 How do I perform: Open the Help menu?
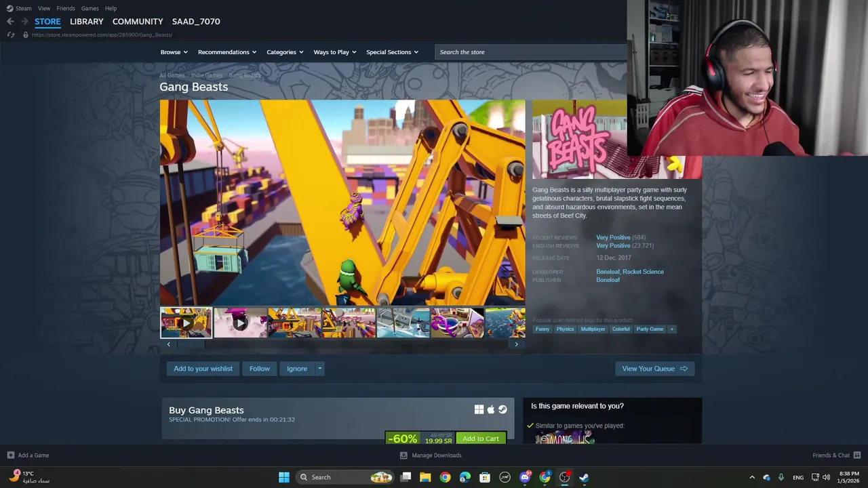(111, 8)
